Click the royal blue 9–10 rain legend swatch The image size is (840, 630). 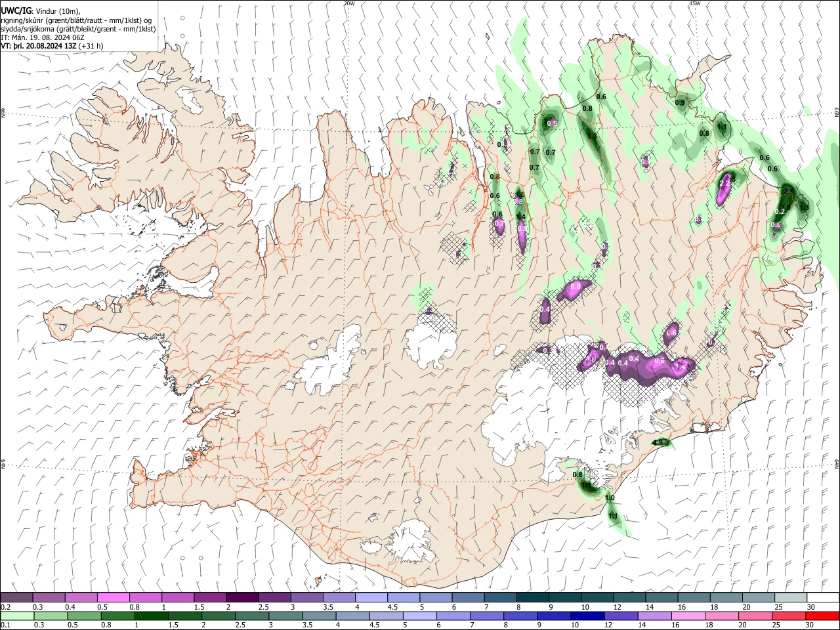553,616
